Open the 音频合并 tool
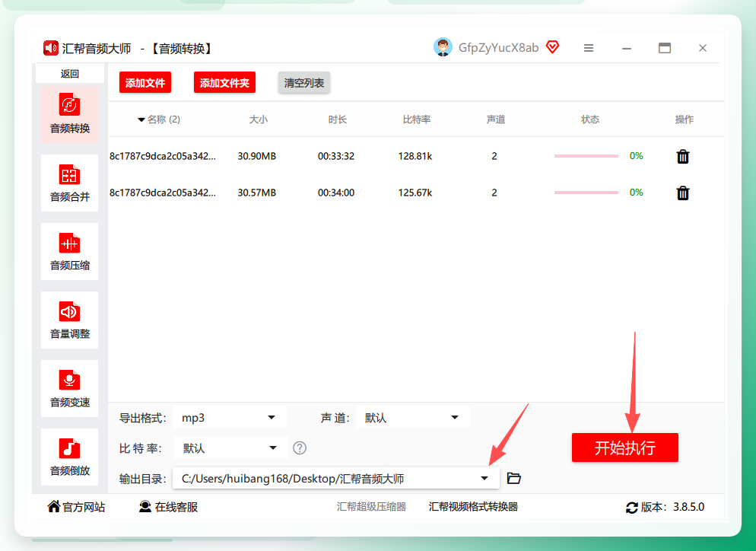The width and height of the screenshot is (756, 551). coord(69,183)
